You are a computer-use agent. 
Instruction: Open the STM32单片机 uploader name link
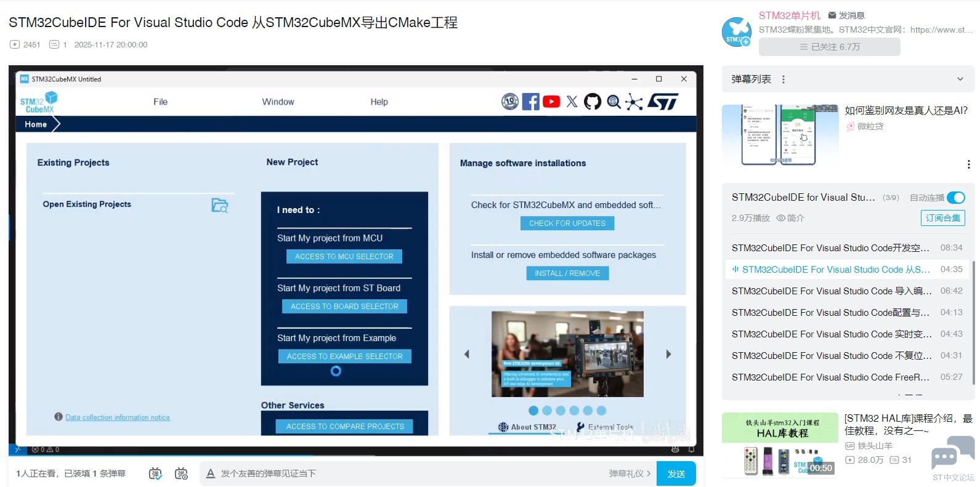pyautogui.click(x=790, y=15)
